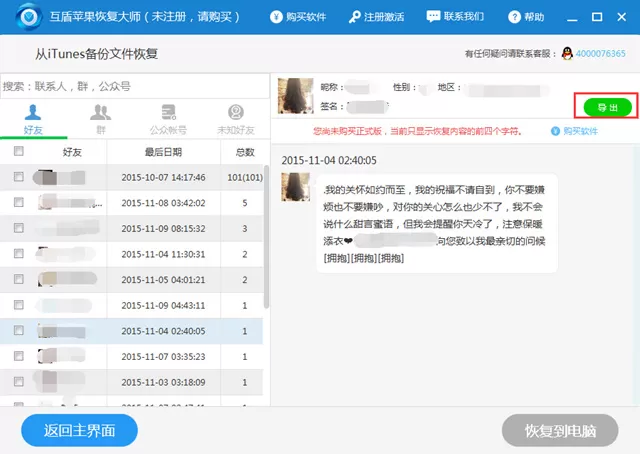Switch to the 未知好友 tab

(236, 119)
